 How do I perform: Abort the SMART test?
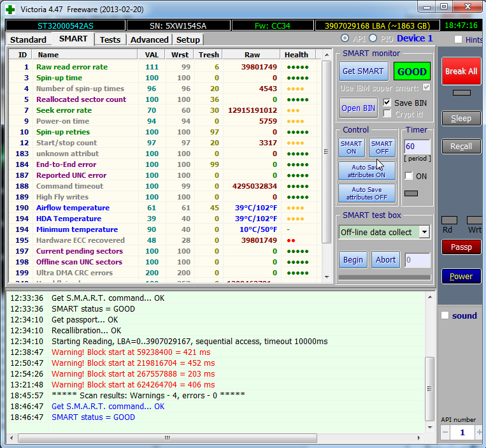coord(385,259)
